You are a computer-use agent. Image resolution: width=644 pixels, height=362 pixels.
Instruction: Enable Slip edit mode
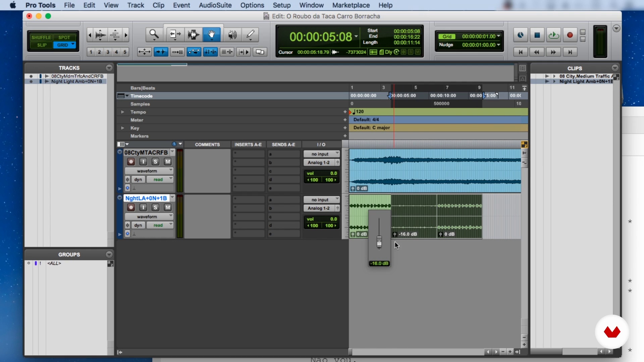tap(42, 45)
